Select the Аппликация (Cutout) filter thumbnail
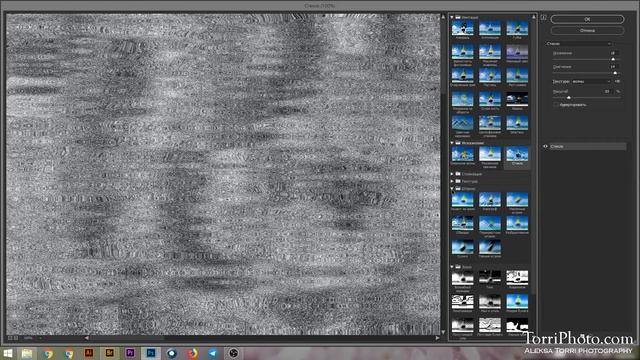Screen dimensions: 640x360 click(x=490, y=29)
